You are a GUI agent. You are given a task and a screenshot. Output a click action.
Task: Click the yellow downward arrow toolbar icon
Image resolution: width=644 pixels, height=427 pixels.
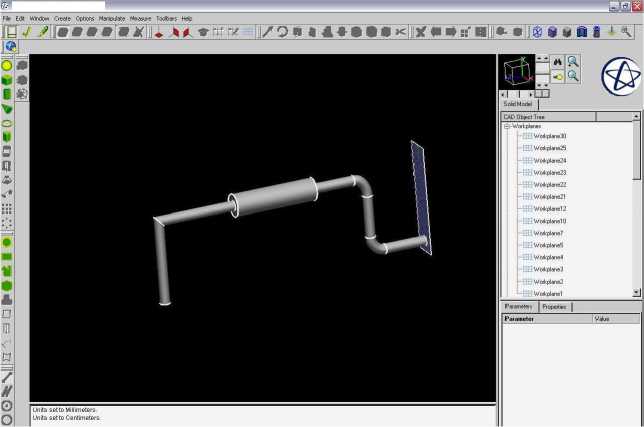coord(612,32)
